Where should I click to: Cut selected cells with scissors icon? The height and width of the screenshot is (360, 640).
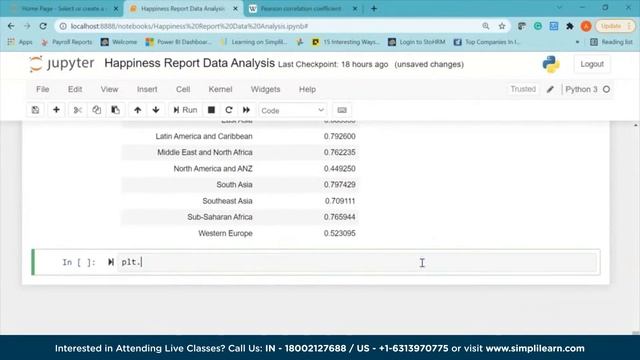tap(78, 110)
